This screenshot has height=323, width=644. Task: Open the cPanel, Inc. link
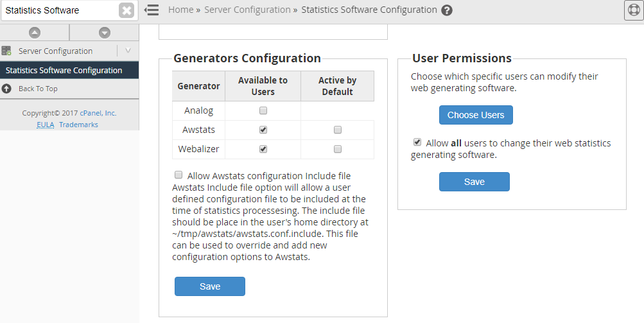click(x=98, y=113)
